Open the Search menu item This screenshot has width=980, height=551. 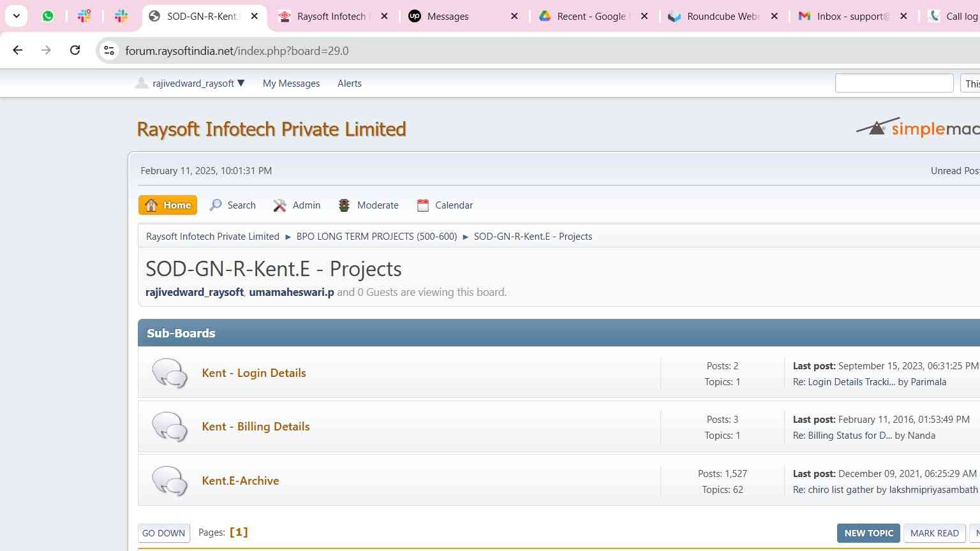(233, 205)
